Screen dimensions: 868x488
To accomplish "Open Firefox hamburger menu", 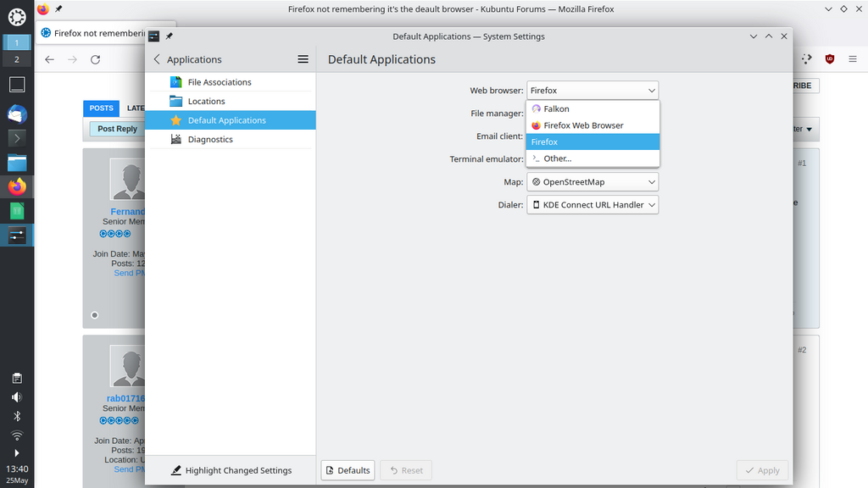I will point(852,59).
